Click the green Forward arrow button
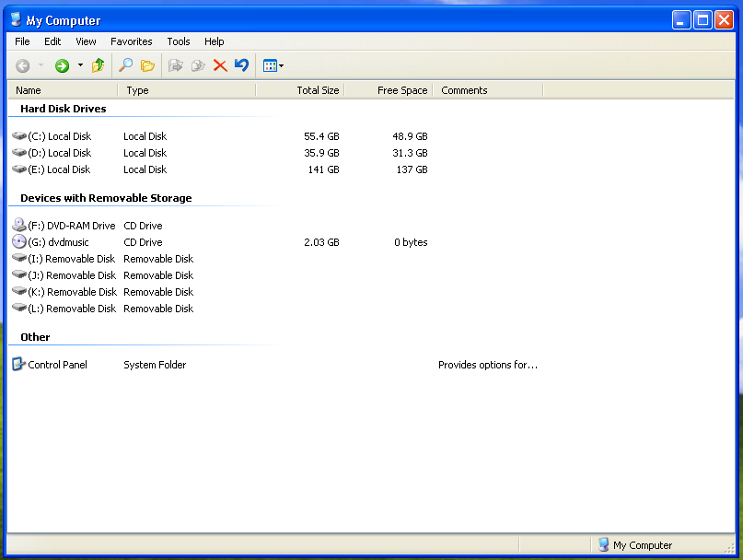 pos(62,65)
